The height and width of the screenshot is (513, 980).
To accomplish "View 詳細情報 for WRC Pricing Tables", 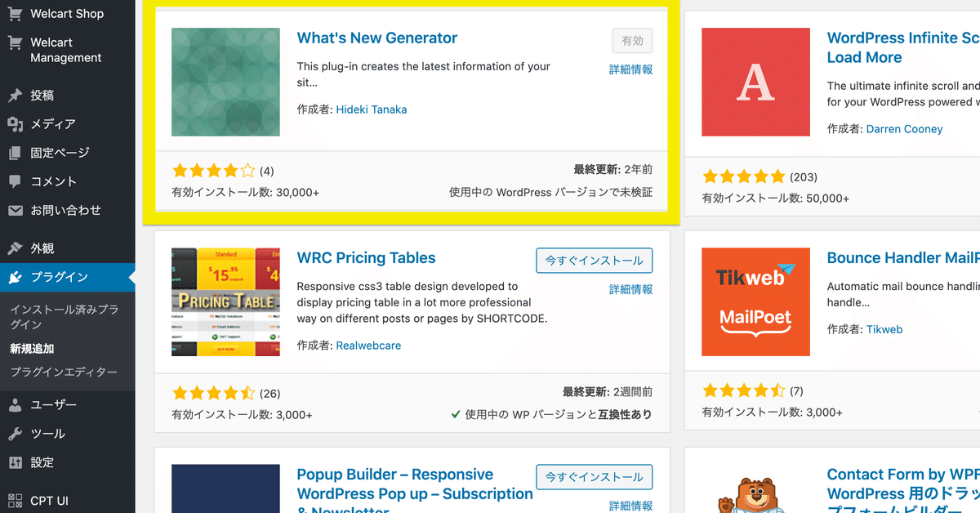I will [630, 290].
